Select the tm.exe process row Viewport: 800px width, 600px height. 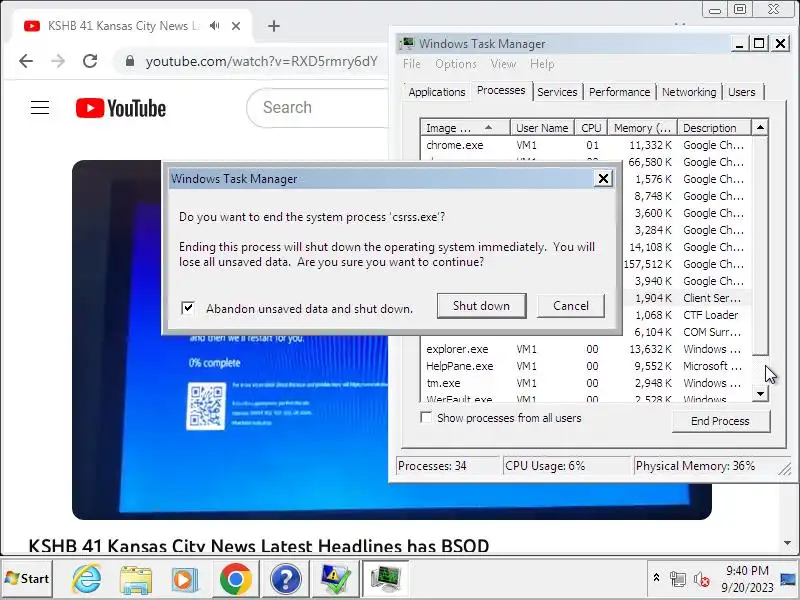point(586,383)
